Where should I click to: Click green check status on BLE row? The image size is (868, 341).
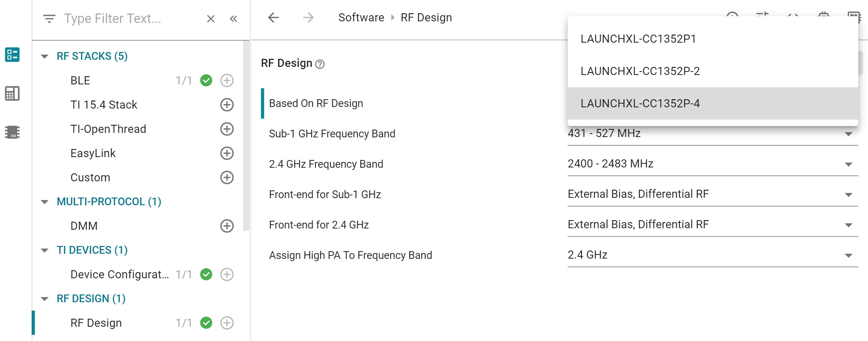[x=206, y=80]
